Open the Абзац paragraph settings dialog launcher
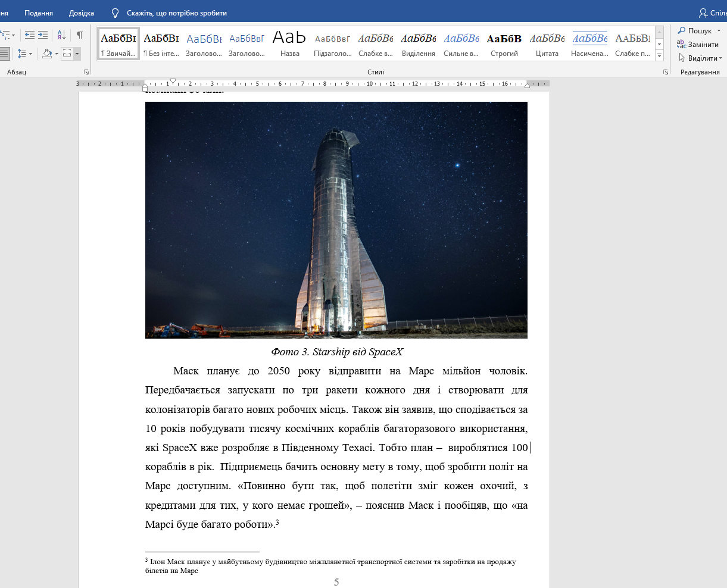727x588 pixels. (86, 72)
